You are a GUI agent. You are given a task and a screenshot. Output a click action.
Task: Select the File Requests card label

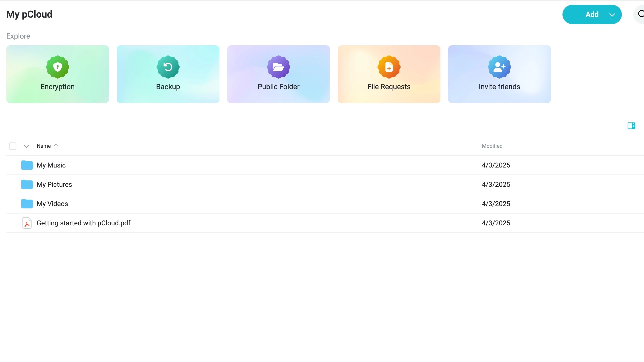point(389,87)
